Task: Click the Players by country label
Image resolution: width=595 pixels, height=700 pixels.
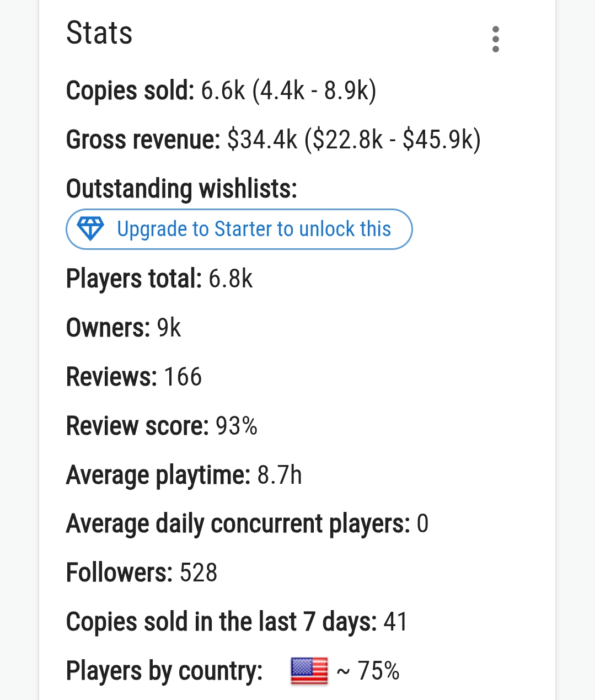Action: point(164,671)
